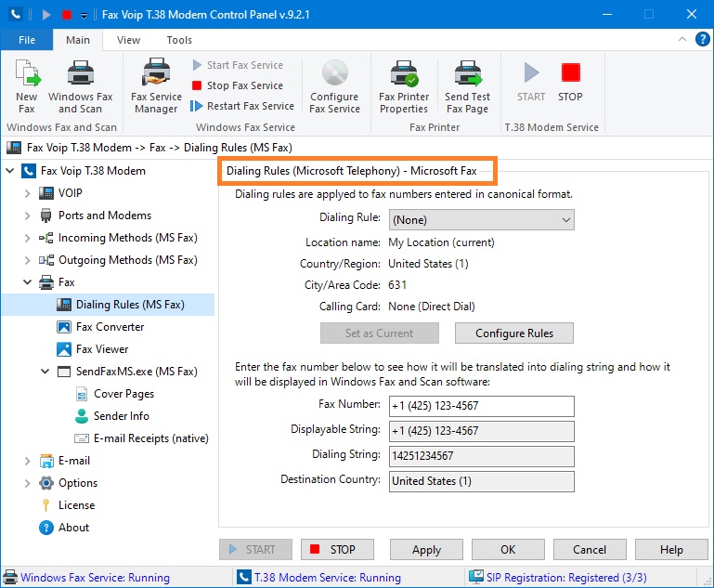Click into the Fax Number field

(481, 406)
